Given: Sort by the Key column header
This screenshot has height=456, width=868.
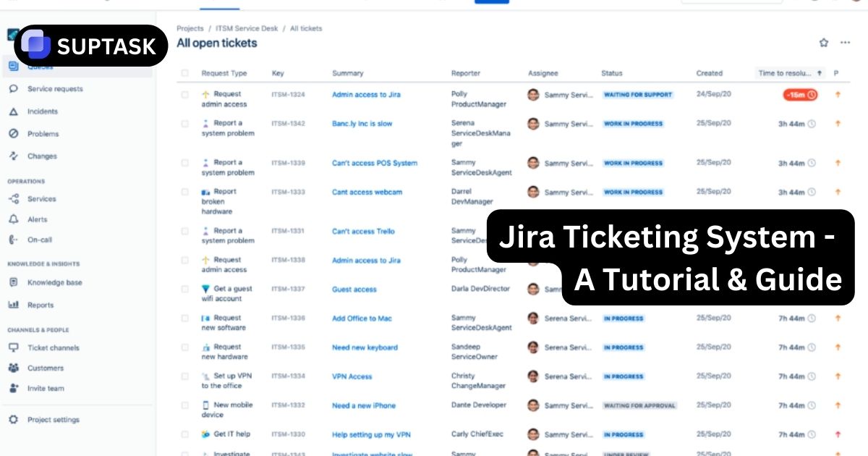Looking at the screenshot, I should 278,73.
